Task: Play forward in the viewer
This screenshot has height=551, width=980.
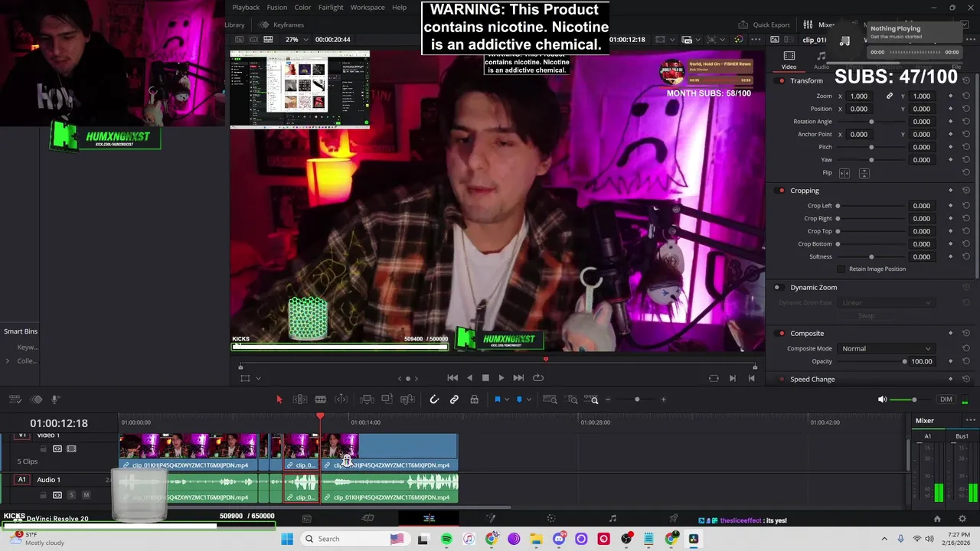Action: pyautogui.click(x=501, y=377)
